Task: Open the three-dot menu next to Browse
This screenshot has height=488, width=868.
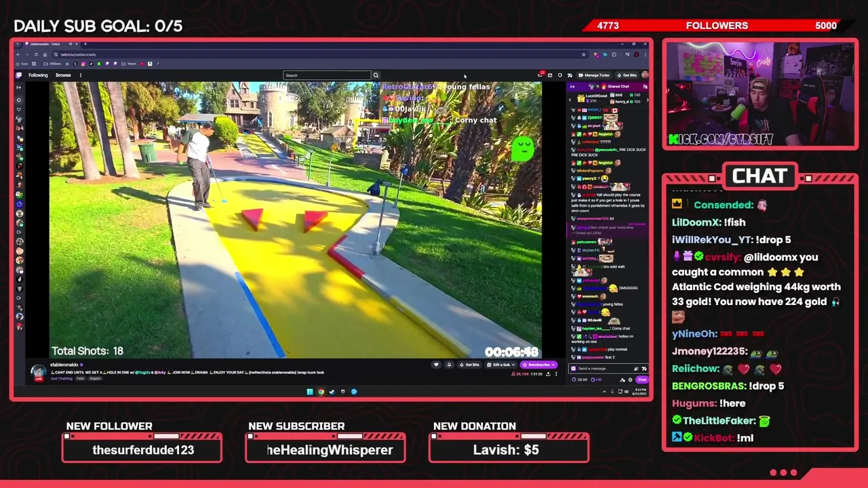Action: [x=81, y=75]
